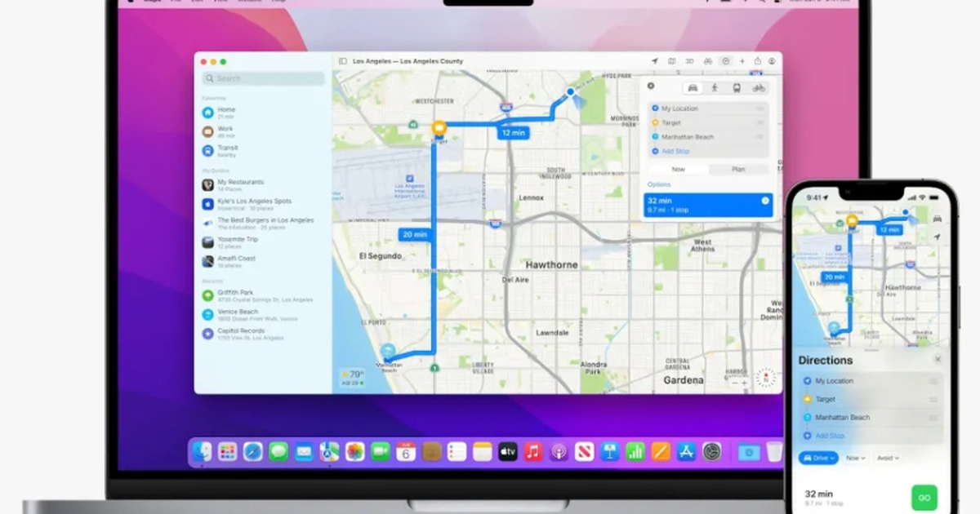Select Griffith Park in Recents
The width and height of the screenshot is (980, 514).
(x=263, y=295)
